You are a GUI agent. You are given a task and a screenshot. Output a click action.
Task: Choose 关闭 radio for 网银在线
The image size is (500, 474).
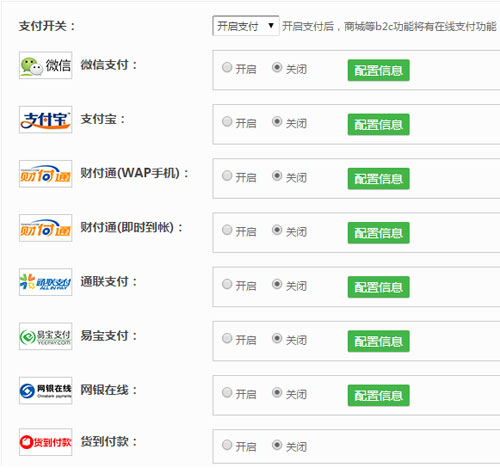coord(277,393)
